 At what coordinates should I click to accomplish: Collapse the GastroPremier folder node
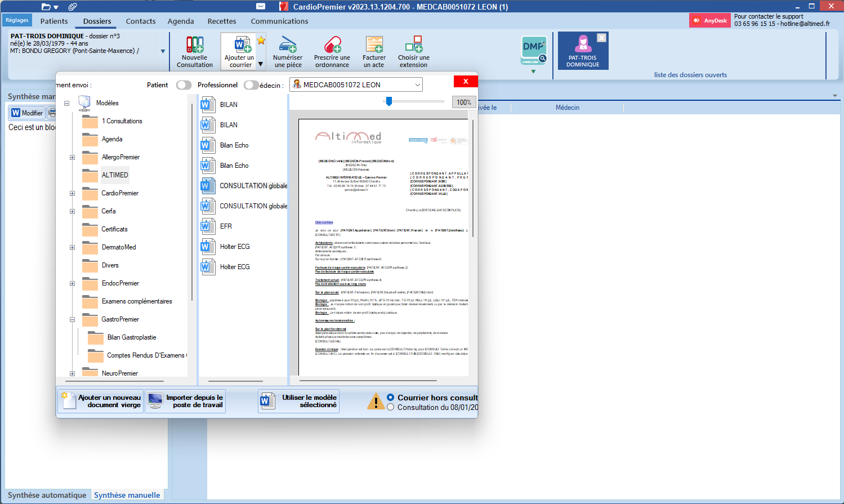[x=72, y=320]
